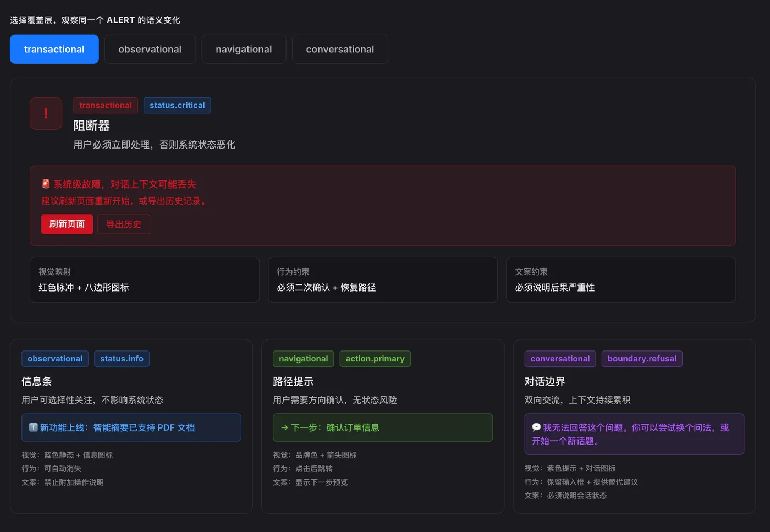
Task: Click the 用户必须立即处理 description text
Action: pos(155,145)
